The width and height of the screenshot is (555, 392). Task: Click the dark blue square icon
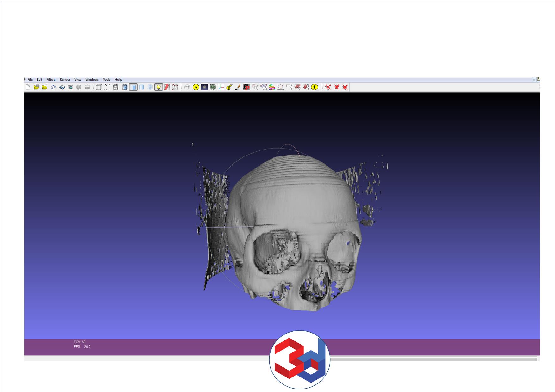coord(204,87)
